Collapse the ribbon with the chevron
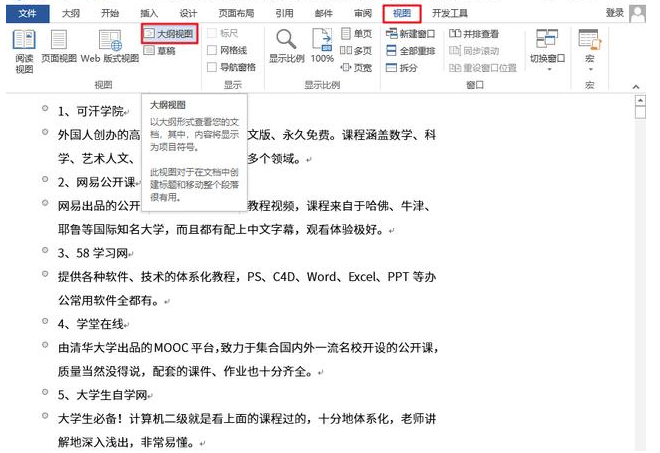The height and width of the screenshot is (453, 660). tap(636, 87)
